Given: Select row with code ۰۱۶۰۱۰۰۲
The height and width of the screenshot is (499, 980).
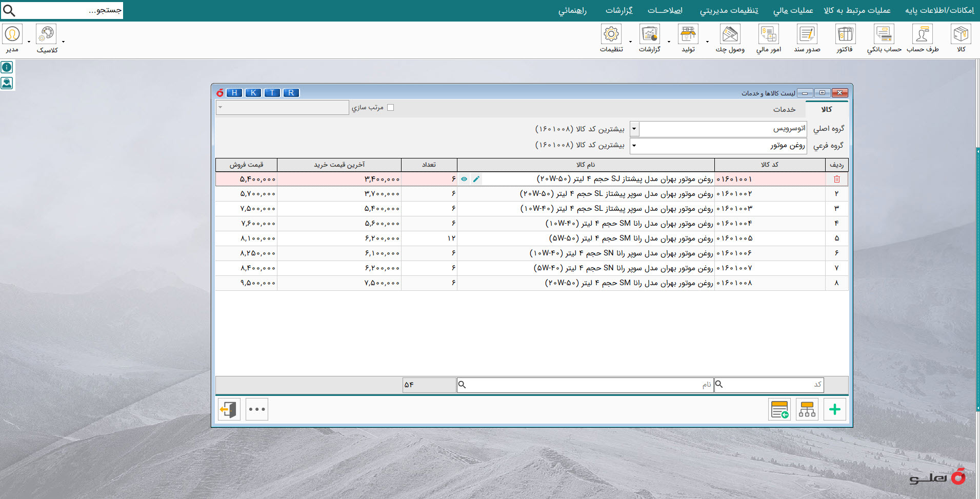Looking at the screenshot, I should coord(532,194).
